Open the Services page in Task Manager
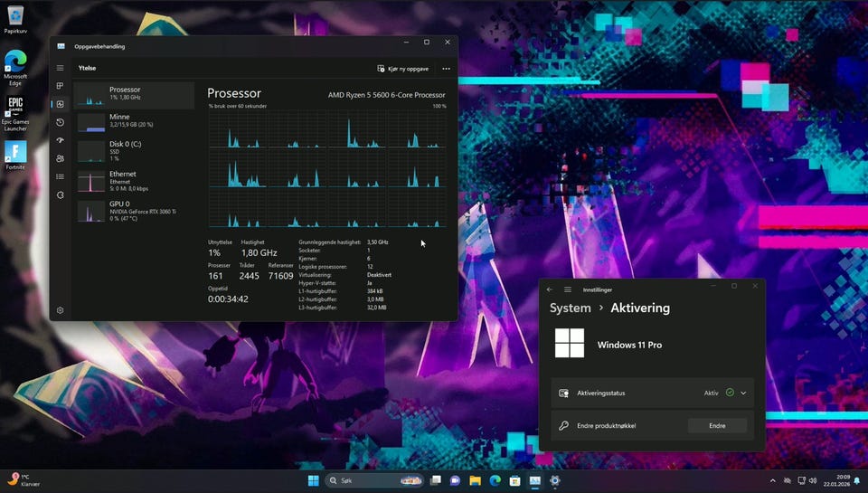Screen dimensions: 868x493 60,194
